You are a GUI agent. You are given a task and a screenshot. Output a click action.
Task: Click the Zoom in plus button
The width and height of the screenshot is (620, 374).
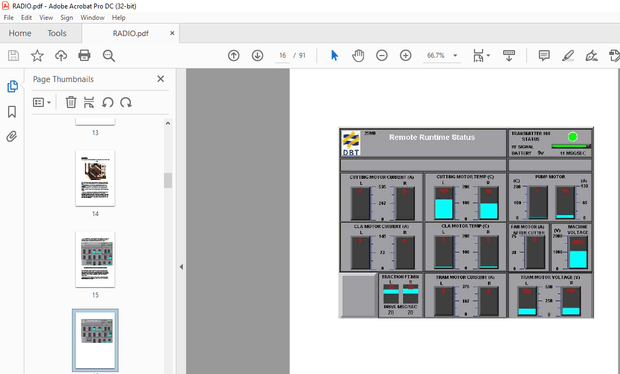tap(406, 56)
